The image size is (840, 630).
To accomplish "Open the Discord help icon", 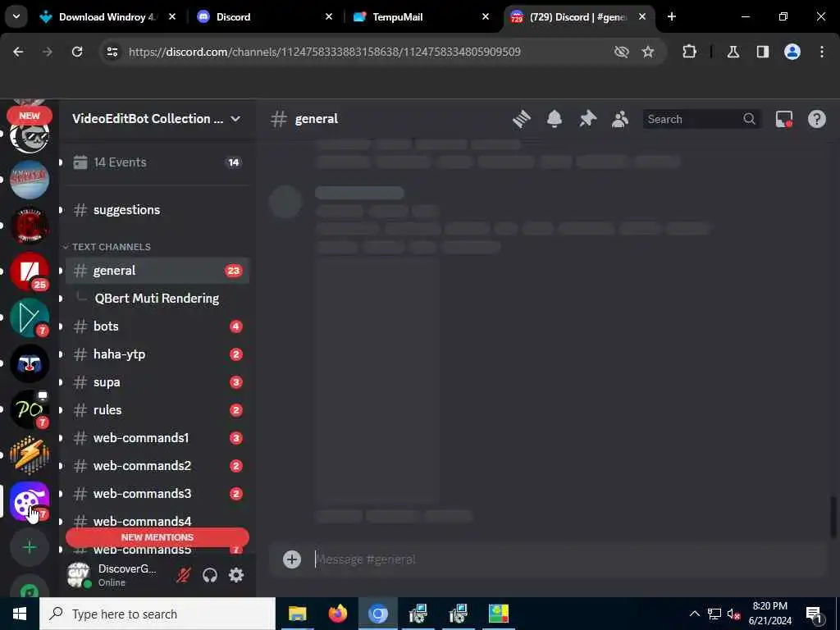I will [x=817, y=119].
